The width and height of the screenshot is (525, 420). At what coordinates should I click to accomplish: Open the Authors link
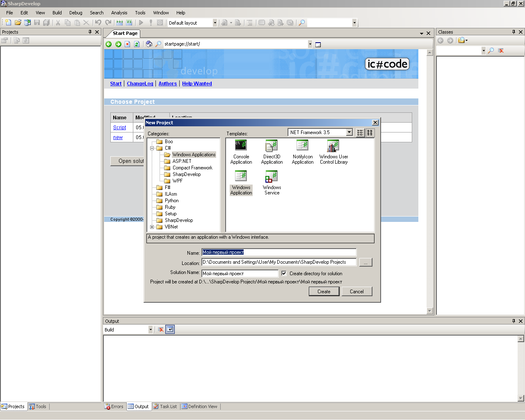(x=168, y=84)
